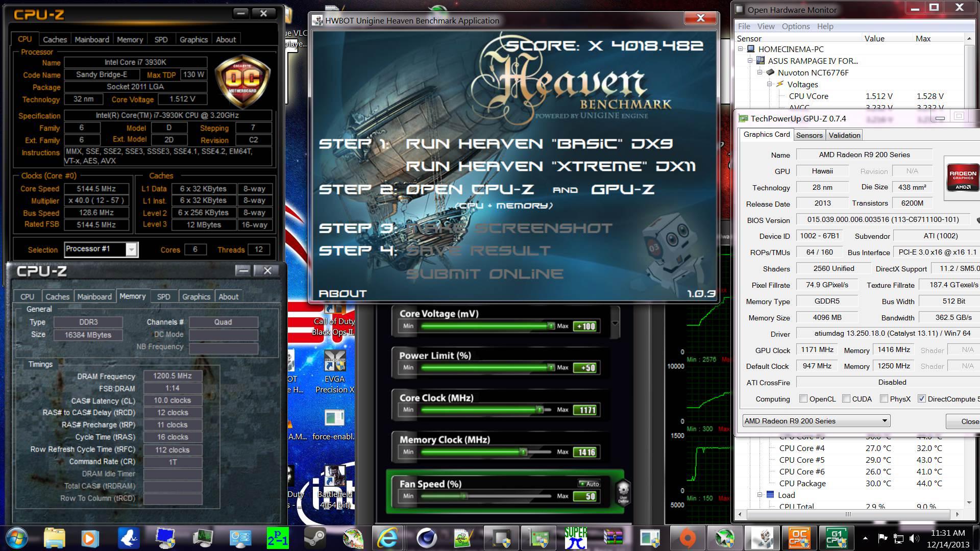Launch Windows Media Player from taskbar

pyautogui.click(x=90, y=538)
